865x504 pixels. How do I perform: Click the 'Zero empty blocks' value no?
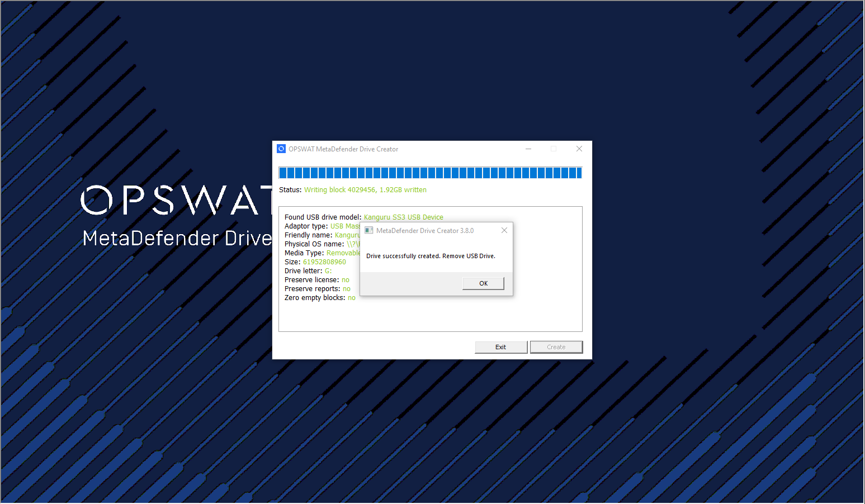coord(352,298)
